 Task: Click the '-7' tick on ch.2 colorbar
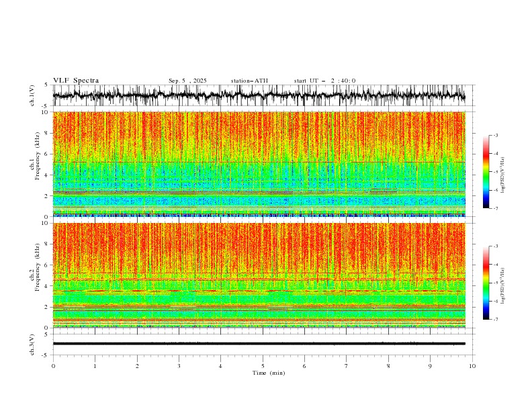[495, 320]
